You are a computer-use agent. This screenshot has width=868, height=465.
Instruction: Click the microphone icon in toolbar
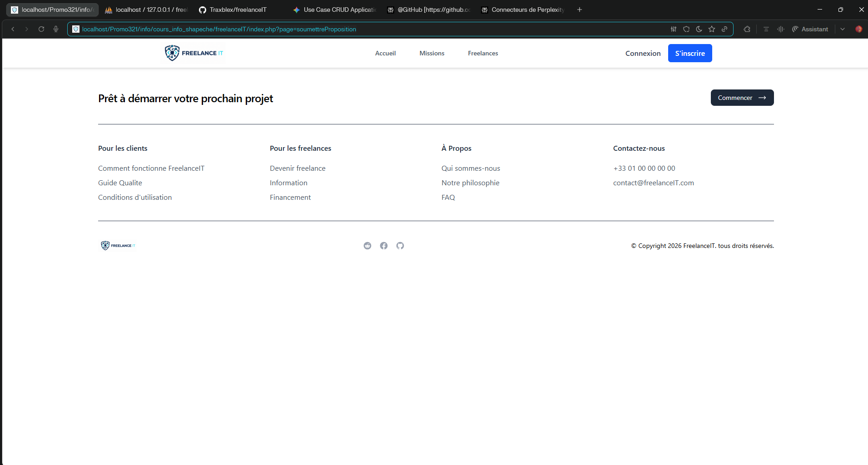[56, 29]
